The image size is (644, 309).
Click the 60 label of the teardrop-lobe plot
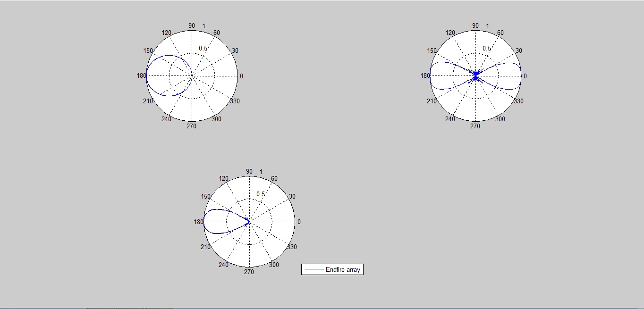coord(274,178)
